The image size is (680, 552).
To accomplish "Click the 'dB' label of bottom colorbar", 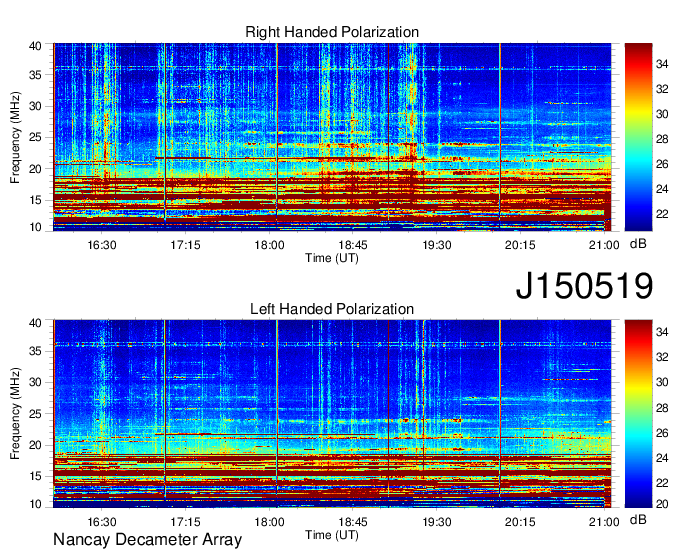I will click(638, 519).
